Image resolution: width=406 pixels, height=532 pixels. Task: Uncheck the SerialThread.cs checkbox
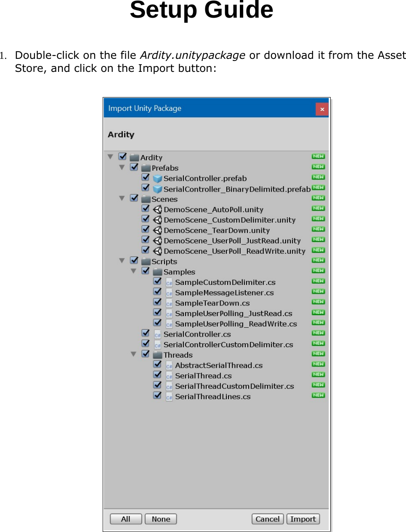(157, 375)
